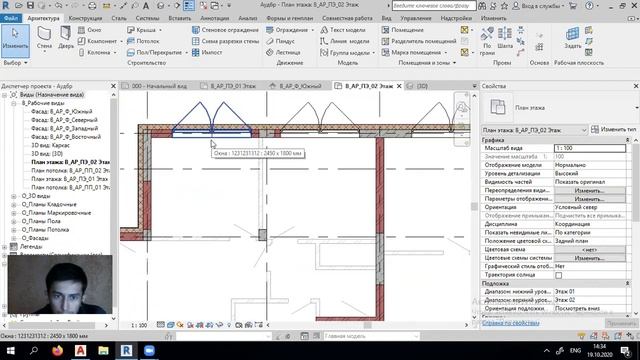Expand the О_Планы Пола node

13,221
